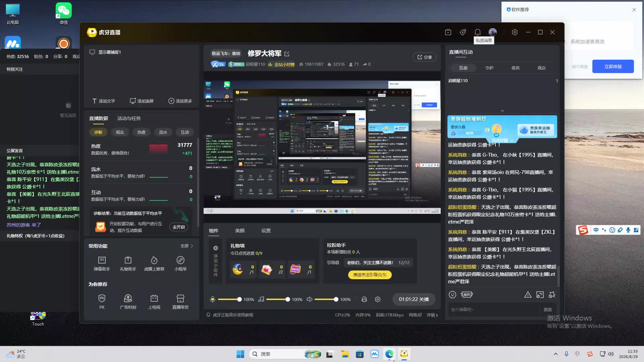Show hidden system tray icons
Screen dimensions: 644x362
point(556,354)
